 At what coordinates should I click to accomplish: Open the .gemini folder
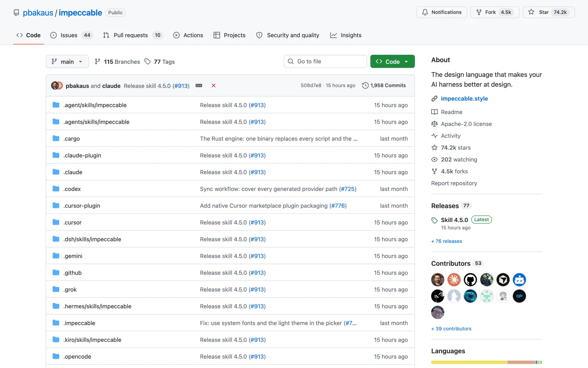click(73, 256)
